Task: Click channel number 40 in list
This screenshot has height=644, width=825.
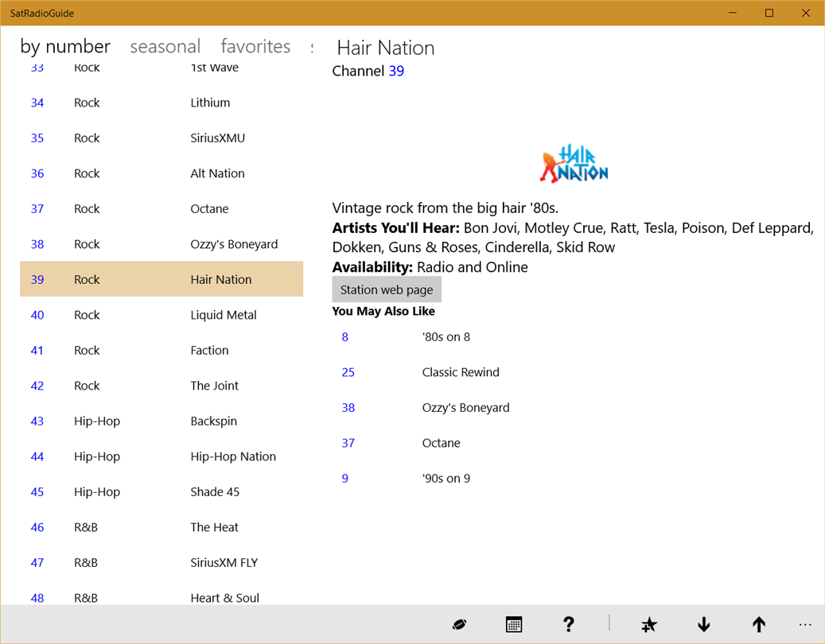Action: [x=37, y=315]
